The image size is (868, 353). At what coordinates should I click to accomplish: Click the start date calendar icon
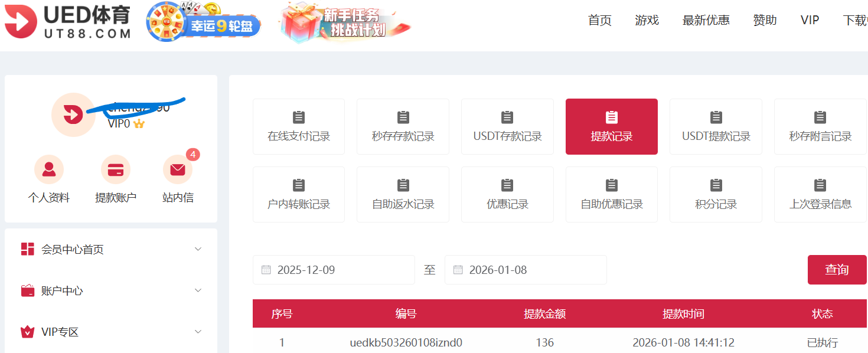(266, 270)
